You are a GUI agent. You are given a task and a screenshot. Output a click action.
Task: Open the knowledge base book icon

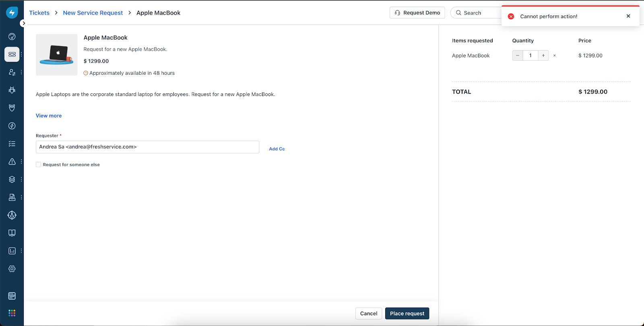(12, 233)
